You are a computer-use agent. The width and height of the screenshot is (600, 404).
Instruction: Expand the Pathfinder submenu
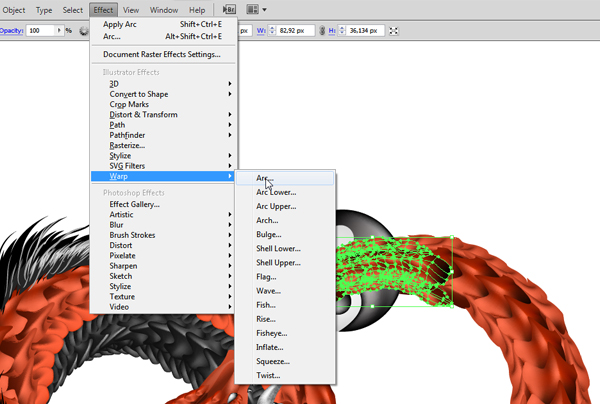click(163, 135)
